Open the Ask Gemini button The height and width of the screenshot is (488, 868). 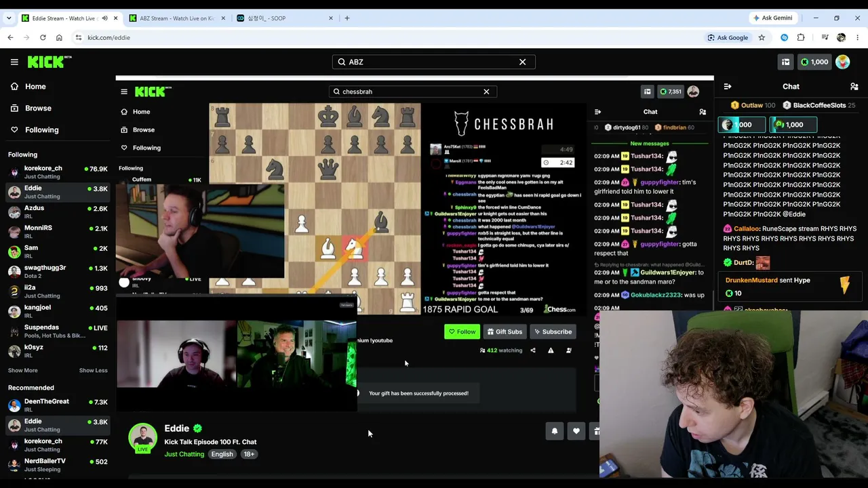(772, 18)
